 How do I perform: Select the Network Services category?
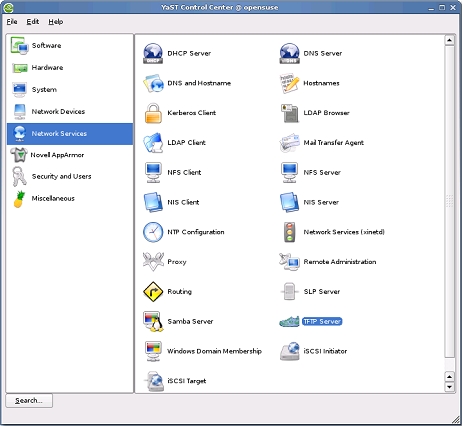[x=70, y=134]
